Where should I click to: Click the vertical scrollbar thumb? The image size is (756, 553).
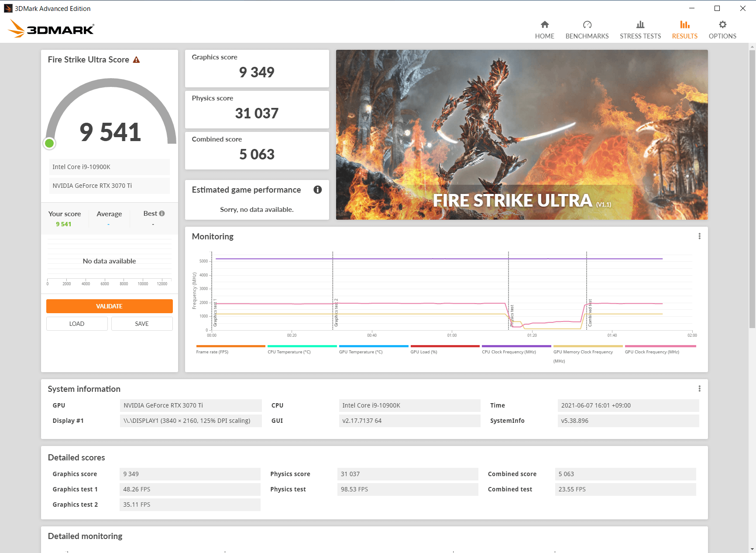pos(752,189)
